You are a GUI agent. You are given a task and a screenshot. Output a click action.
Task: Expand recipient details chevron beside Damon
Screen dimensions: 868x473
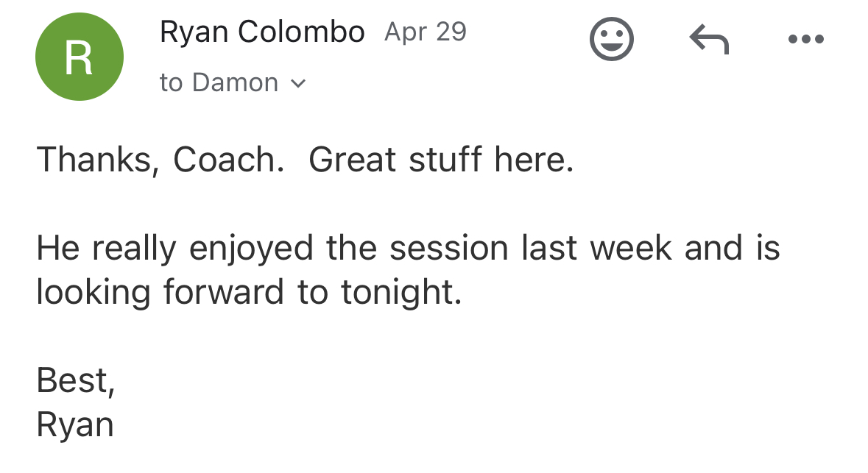pos(298,84)
